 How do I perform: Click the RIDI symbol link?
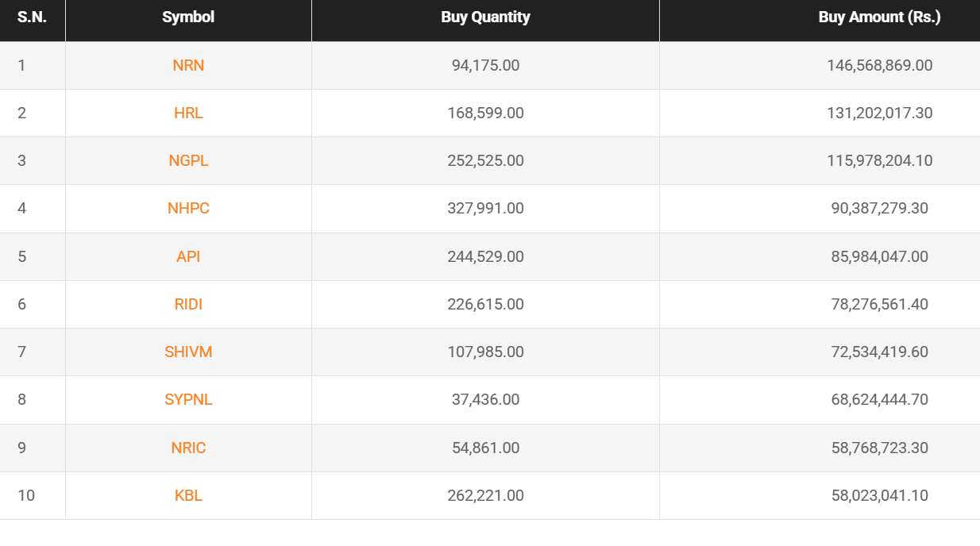click(188, 304)
